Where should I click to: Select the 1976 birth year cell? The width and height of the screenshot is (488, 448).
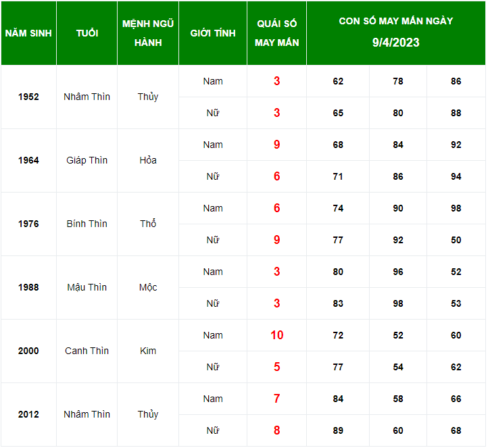[x=28, y=224]
